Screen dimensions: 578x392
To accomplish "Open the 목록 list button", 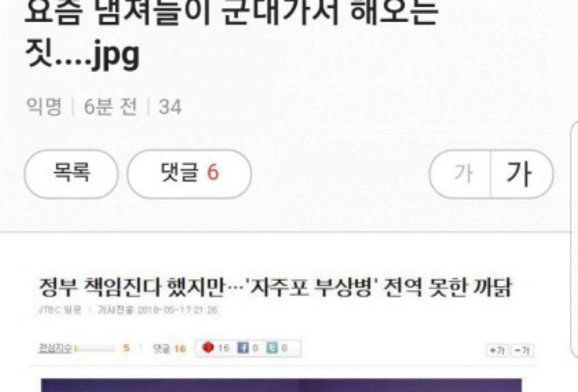I will click(71, 174).
